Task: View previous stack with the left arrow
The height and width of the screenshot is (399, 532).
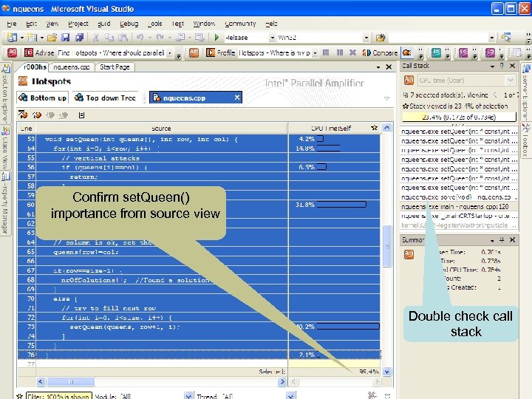Action: coord(495,95)
